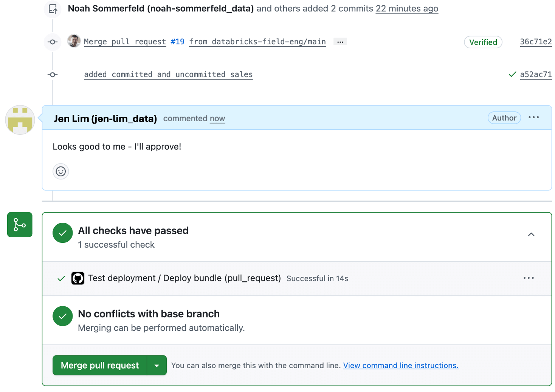
Task: Open the merge method dropdown arrow
Action: click(x=157, y=366)
